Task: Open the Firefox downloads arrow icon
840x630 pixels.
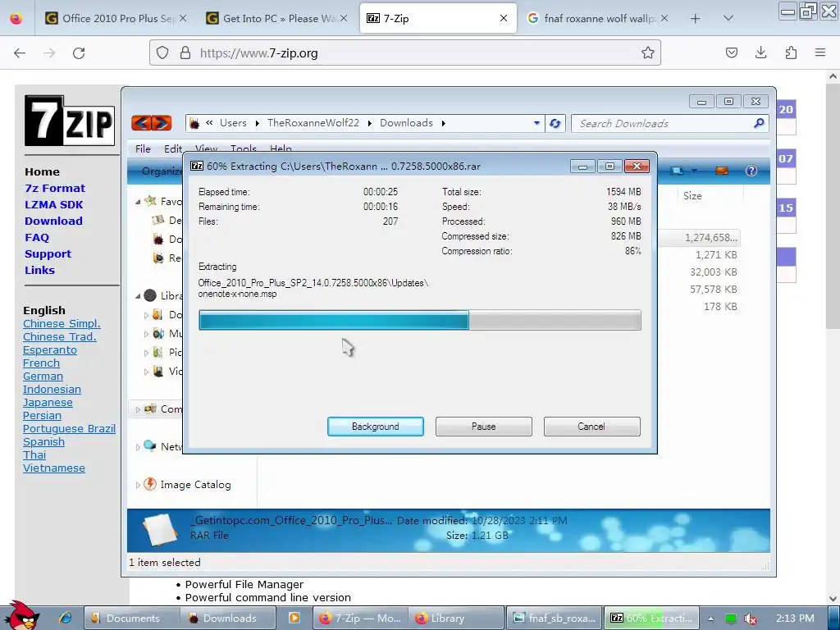Action: (x=760, y=52)
